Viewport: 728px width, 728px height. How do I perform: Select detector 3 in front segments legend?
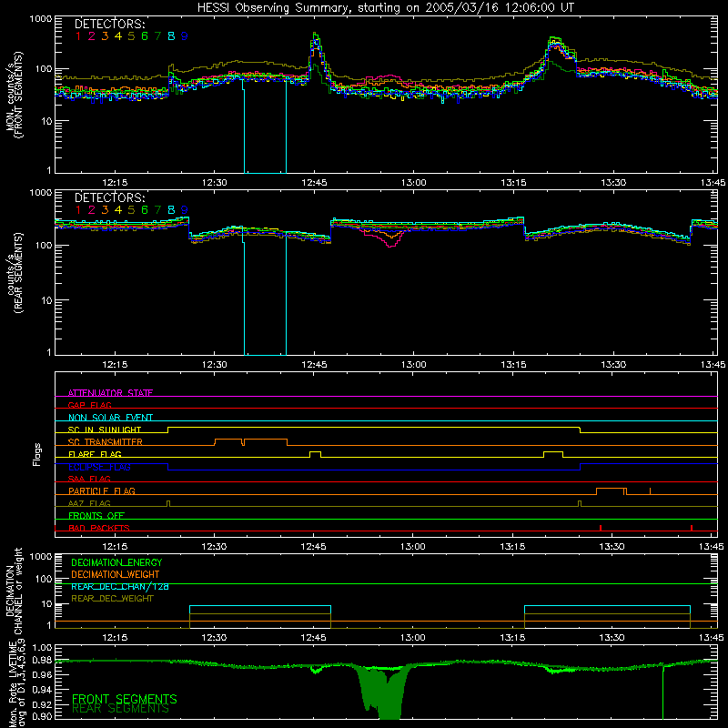pyautogui.click(x=105, y=36)
